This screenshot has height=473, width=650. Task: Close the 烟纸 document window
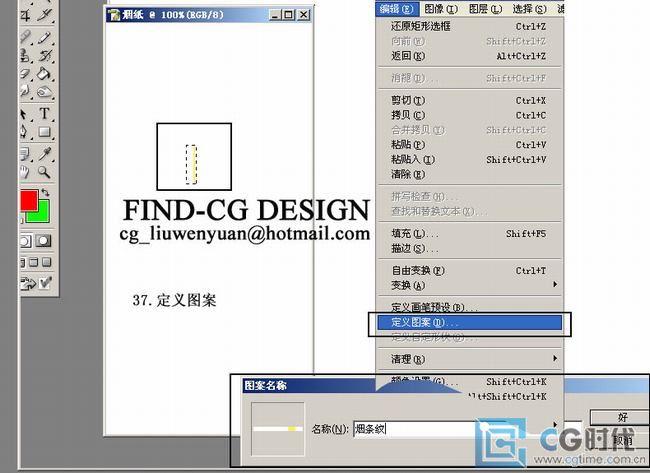[x=304, y=15]
